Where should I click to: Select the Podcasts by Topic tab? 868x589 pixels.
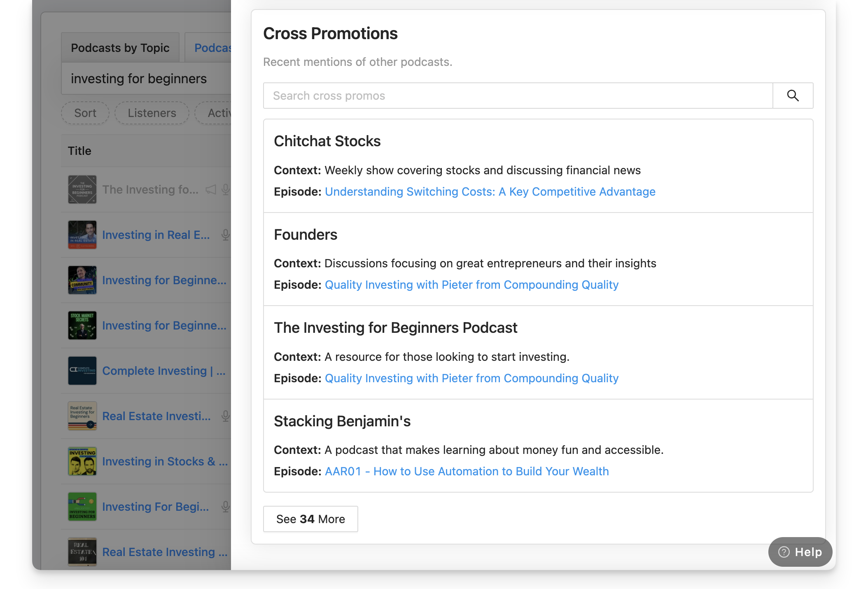120,48
